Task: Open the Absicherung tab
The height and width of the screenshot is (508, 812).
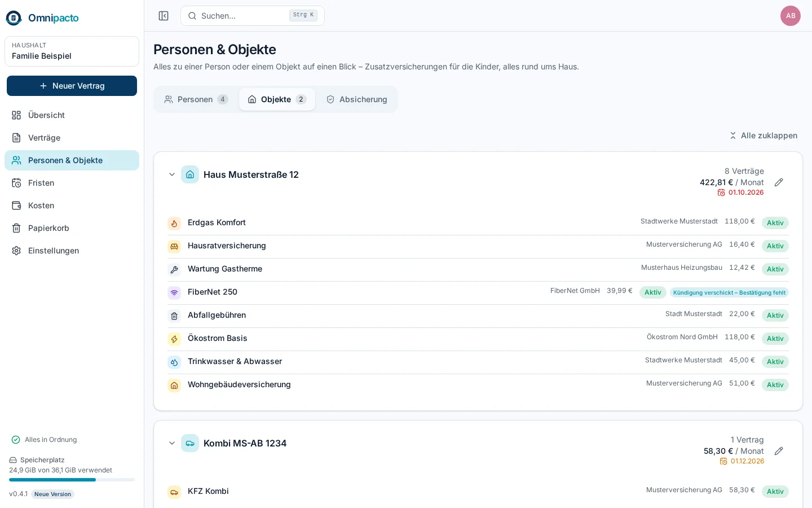Action: coord(356,99)
